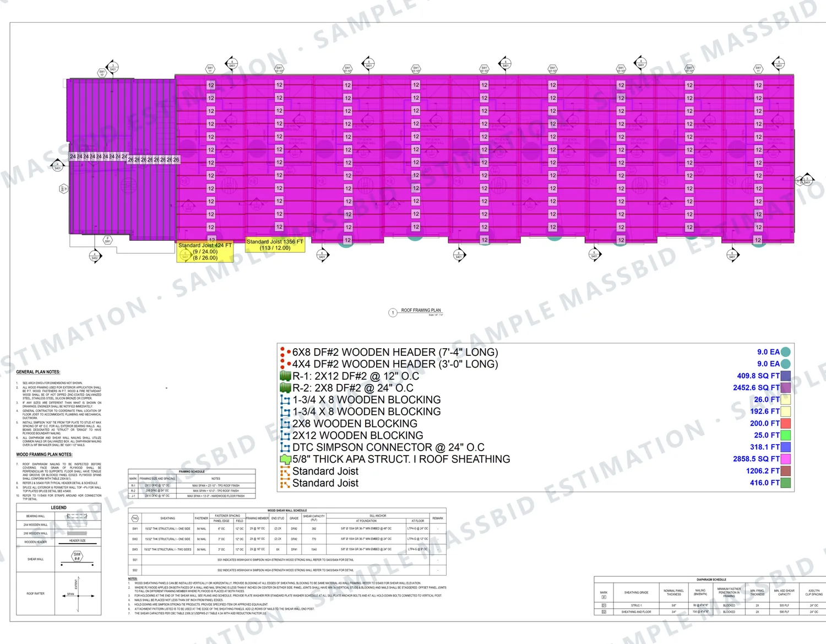
Task: Click the red dots icon beside 4X4 DF#2 header
Action: [x=284, y=364]
